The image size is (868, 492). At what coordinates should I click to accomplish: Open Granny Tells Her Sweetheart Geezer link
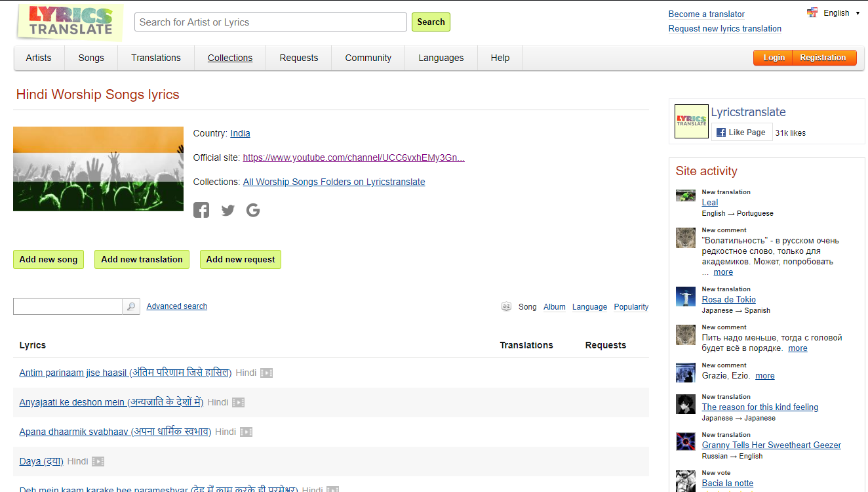772,445
